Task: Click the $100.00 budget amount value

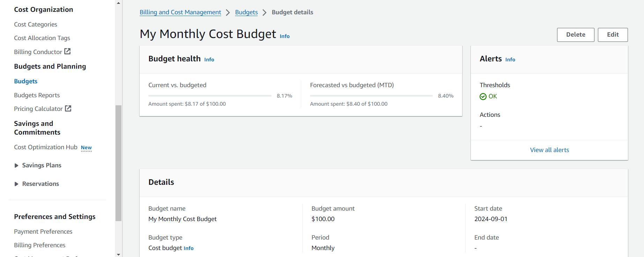Action: click(323, 219)
